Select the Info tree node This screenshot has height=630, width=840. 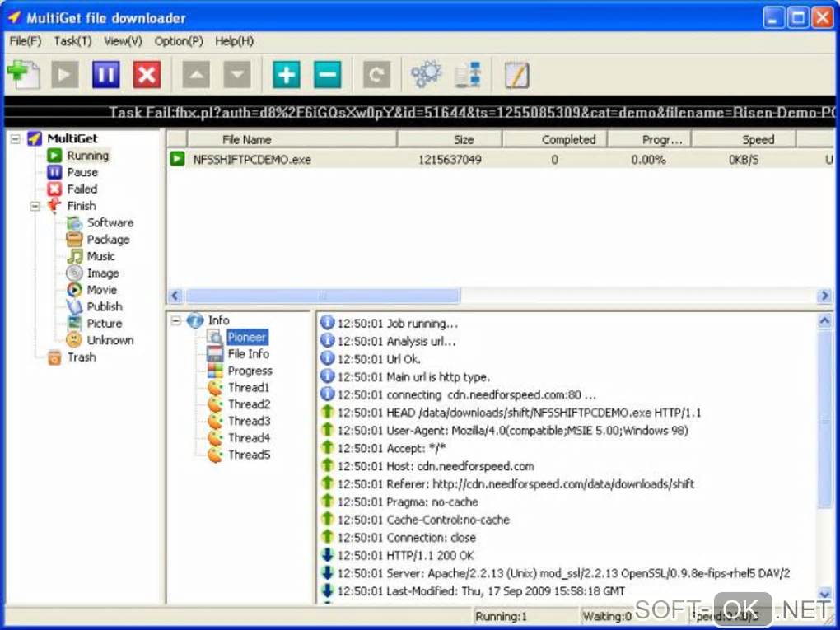click(218, 320)
